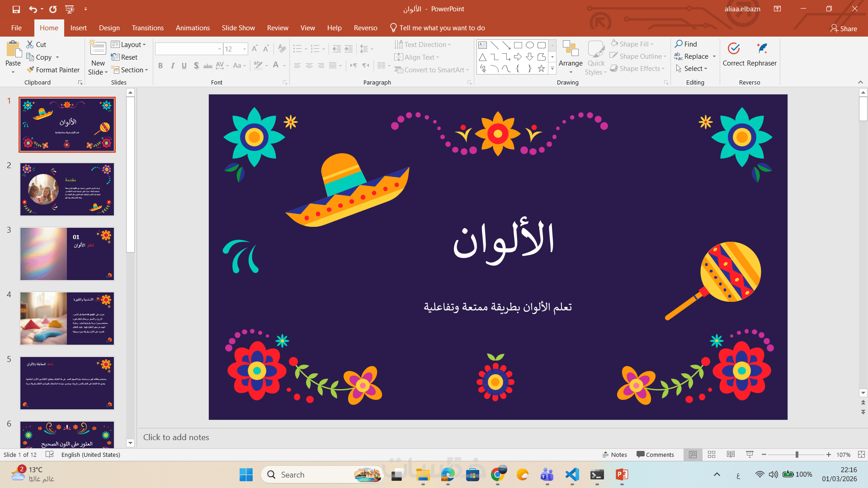
Task: Toggle Normal view button
Action: point(693,455)
